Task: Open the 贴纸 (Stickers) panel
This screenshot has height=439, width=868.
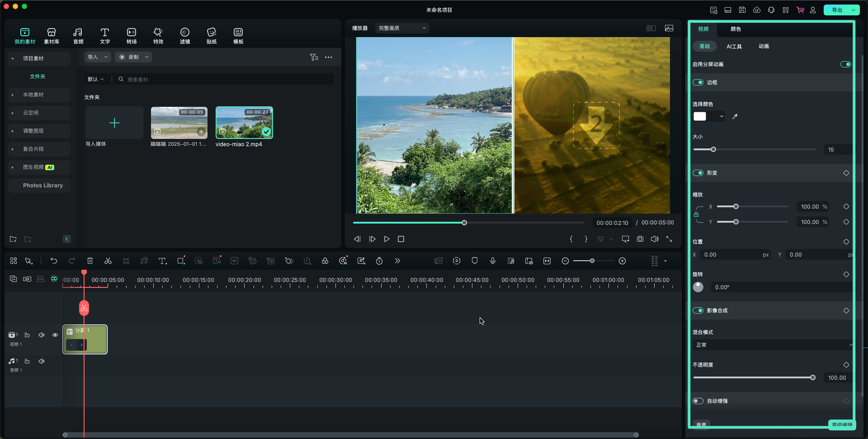Action: [211, 36]
